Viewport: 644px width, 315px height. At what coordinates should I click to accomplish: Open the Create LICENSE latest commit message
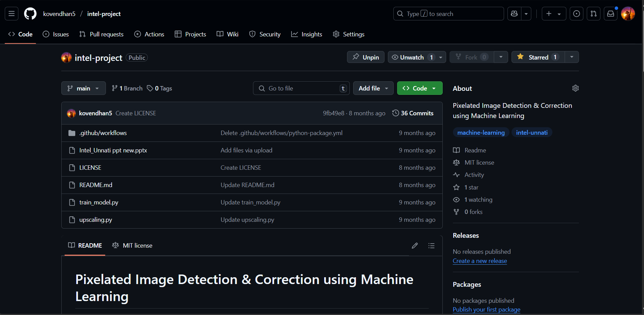[136, 113]
